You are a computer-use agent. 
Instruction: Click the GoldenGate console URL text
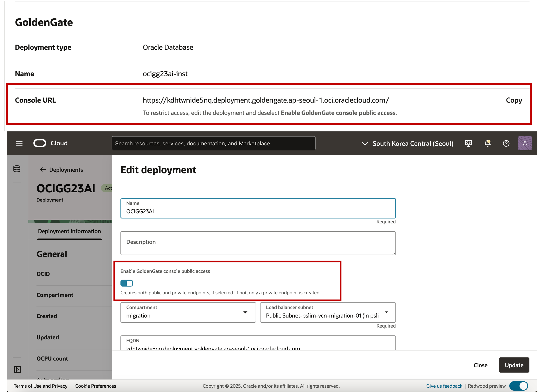[x=266, y=100]
